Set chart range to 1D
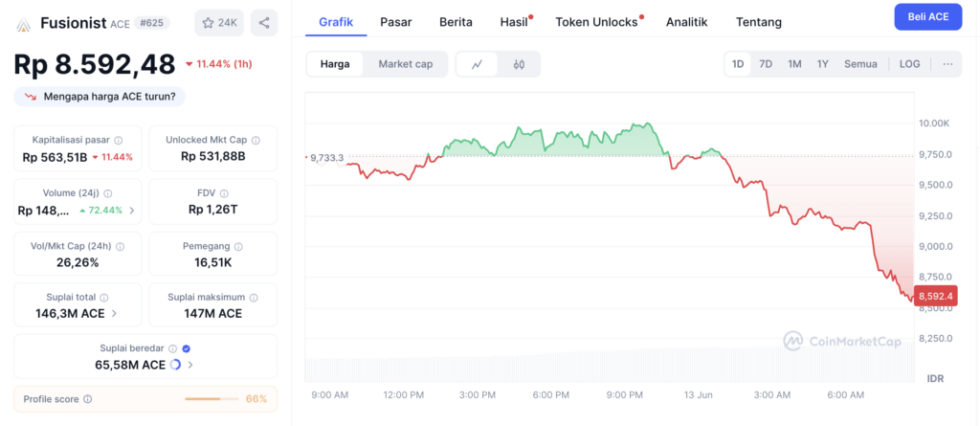Screen dimensions: 980x426 pyautogui.click(x=738, y=64)
